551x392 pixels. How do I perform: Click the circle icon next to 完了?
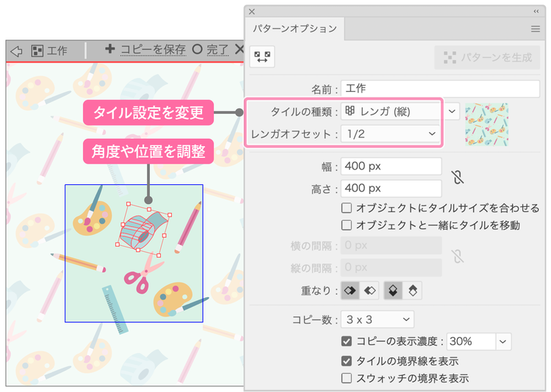(x=197, y=49)
